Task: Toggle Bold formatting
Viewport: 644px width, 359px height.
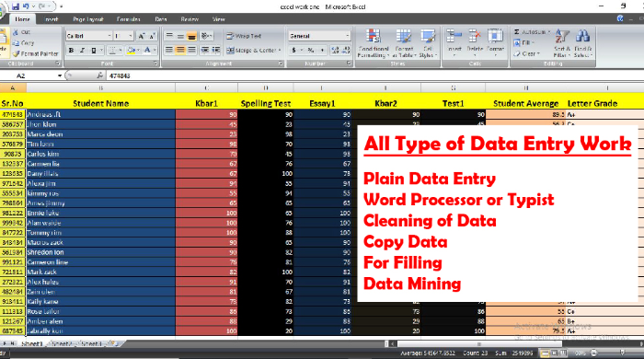Action: 71,50
